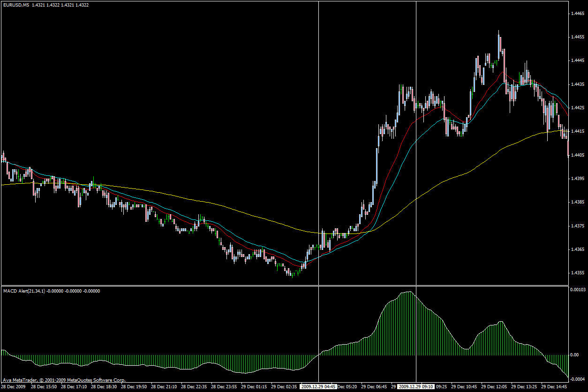Click the highlighted 2009.12.29 09:10 time marker
Screen dimensions: 588x392
(416, 387)
